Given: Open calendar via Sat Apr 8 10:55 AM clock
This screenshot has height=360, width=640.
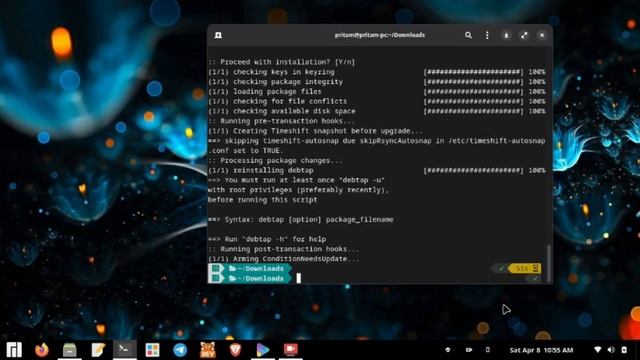Looking at the screenshot, I should click(x=541, y=350).
